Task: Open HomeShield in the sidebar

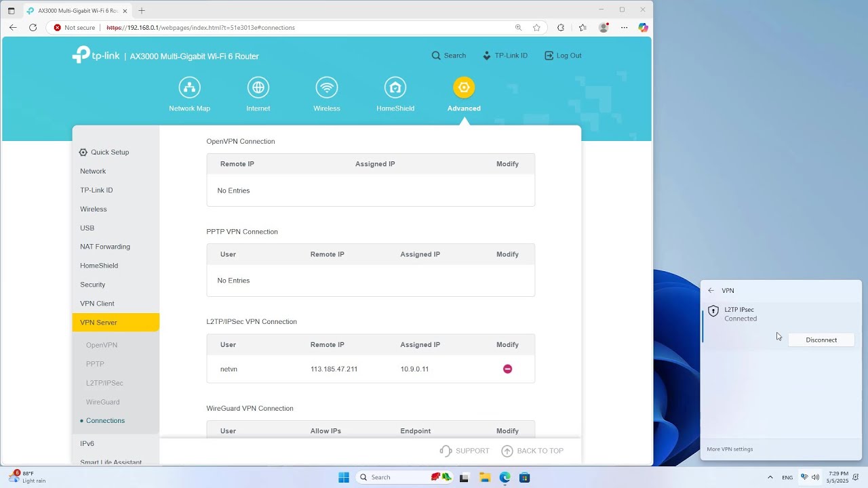Action: tap(99, 266)
